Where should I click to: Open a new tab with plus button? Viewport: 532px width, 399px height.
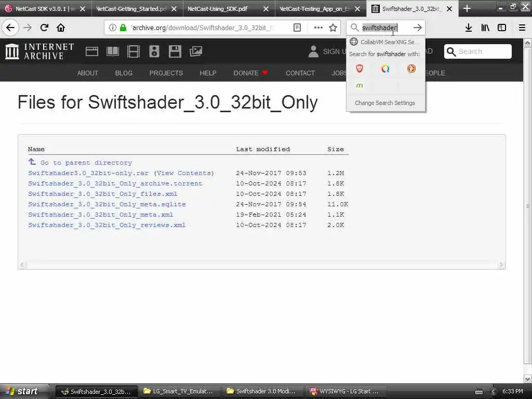pos(467,8)
